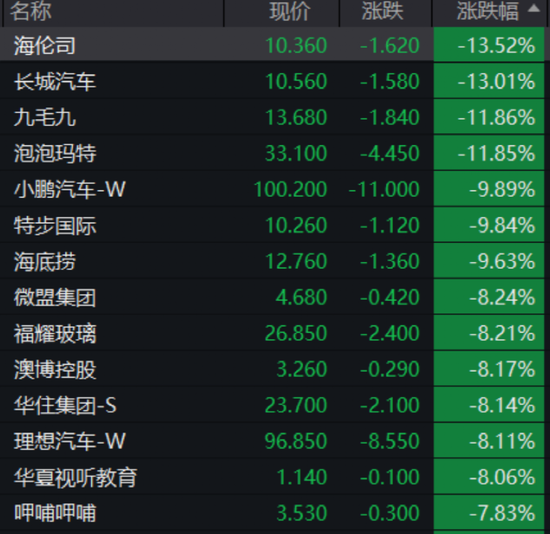Click the -13.01% percentage cell
The image size is (550, 534).
coord(489,81)
